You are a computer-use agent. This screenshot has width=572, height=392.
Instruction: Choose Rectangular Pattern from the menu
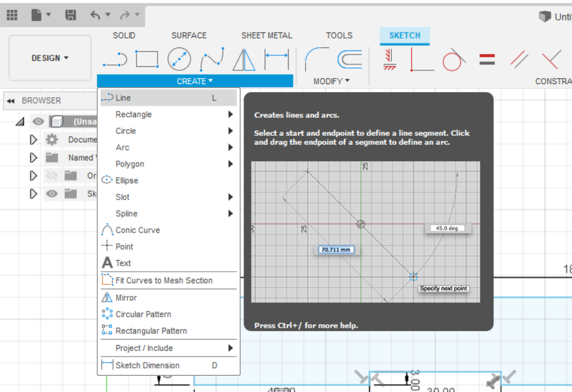[x=168, y=331]
